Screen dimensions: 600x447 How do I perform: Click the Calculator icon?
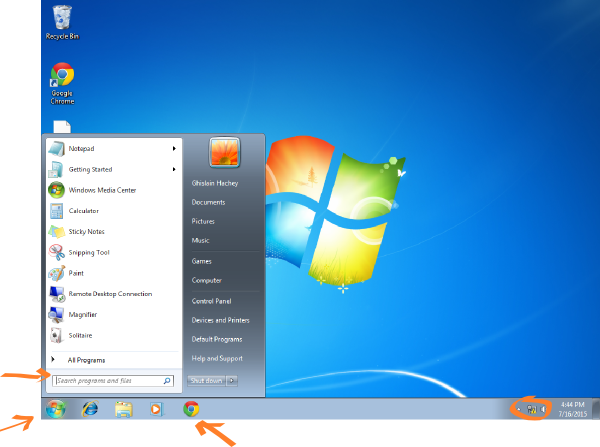click(x=57, y=211)
